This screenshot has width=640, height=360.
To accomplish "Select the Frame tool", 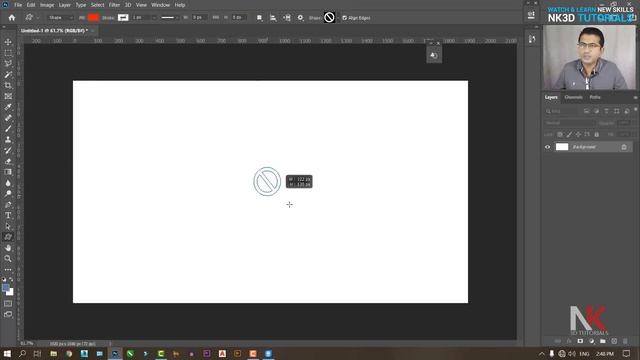I will point(8,96).
